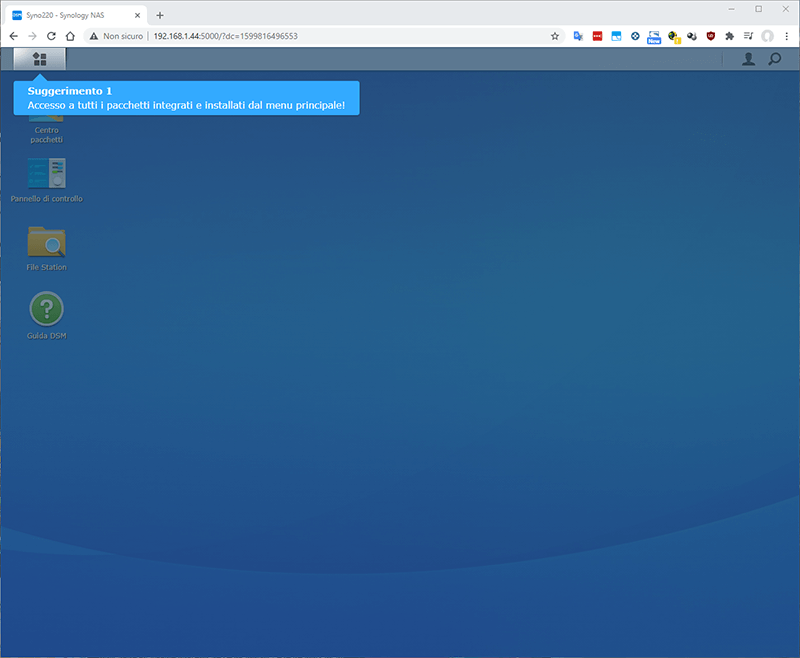Open the Guida DSM help icon

point(46,316)
